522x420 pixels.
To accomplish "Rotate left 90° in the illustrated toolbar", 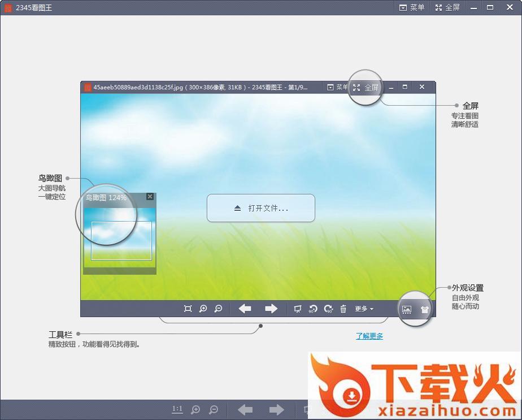I will pos(313,309).
